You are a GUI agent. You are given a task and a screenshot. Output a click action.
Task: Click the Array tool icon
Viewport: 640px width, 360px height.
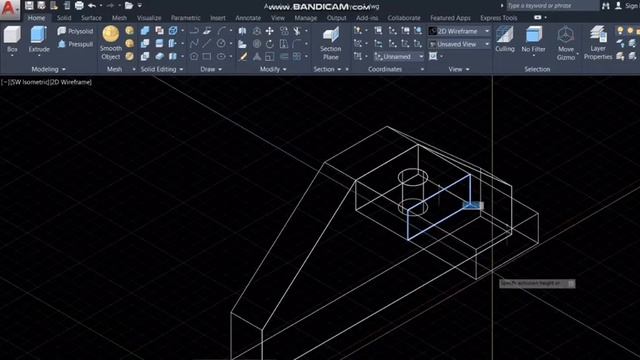pos(297,56)
